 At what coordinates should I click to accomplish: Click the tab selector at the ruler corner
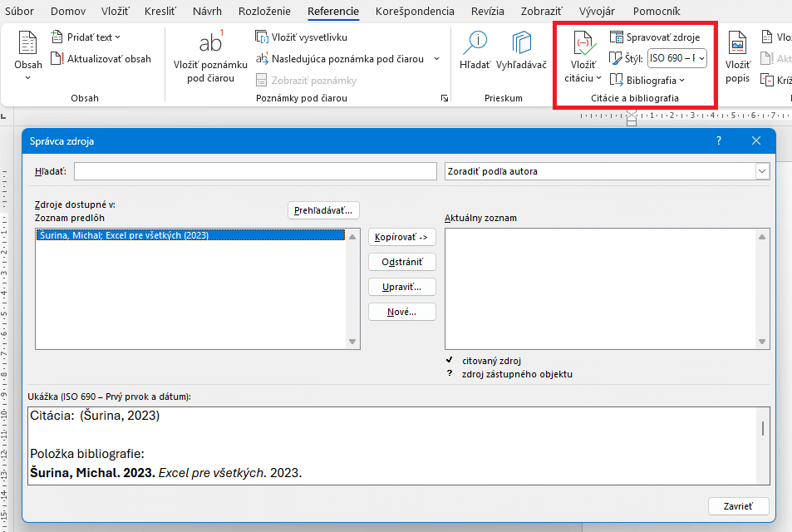4,116
